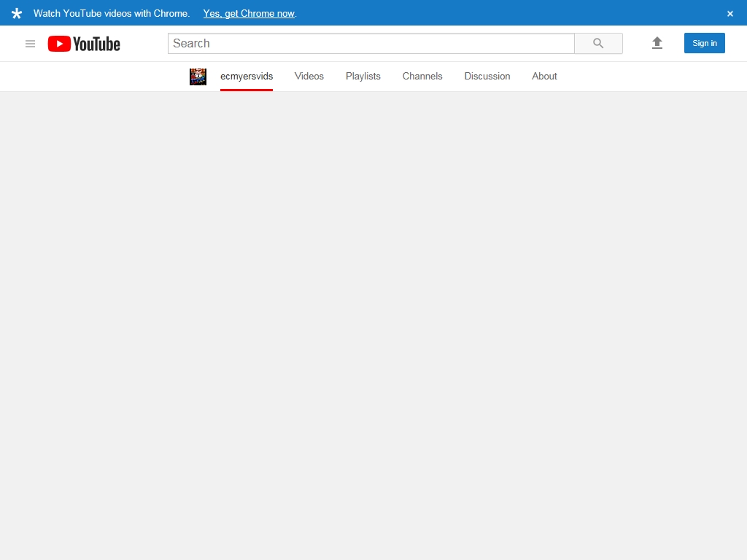Click 'Watch YouTube videos with Chrome.' text
This screenshot has width=747, height=560.
[x=112, y=13]
